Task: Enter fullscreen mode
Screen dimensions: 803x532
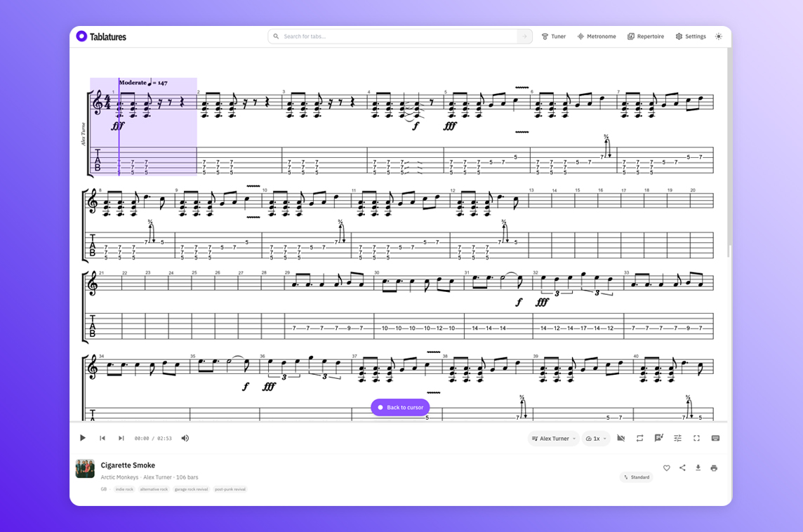Action: pos(696,438)
